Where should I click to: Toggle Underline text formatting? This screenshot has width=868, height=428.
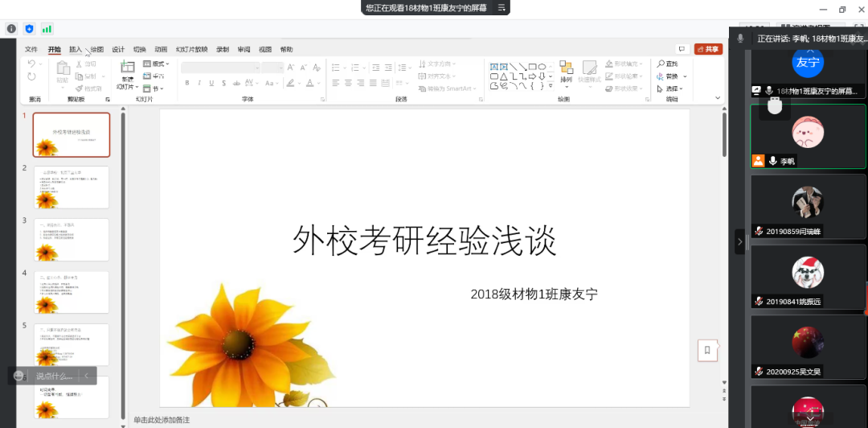click(x=210, y=83)
